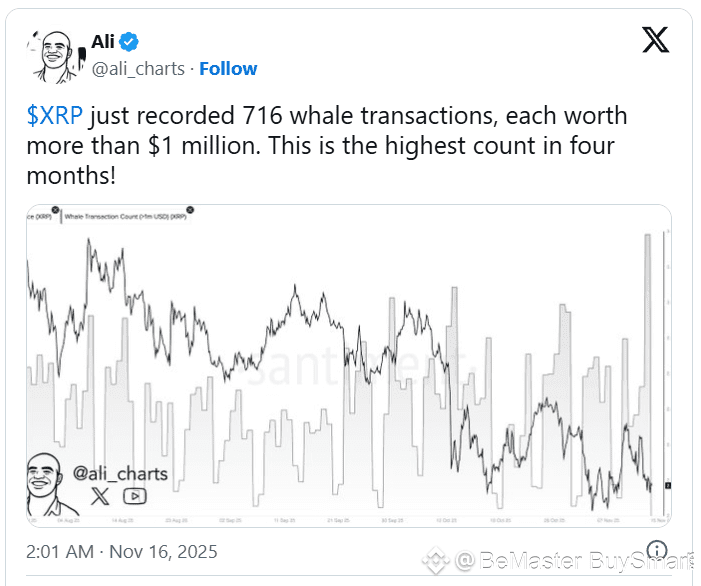The height and width of the screenshot is (586, 701).
Task: Follow the @ali_charts account
Action: coord(228,68)
